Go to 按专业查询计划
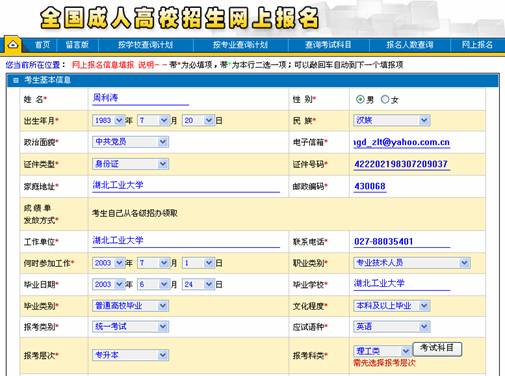The image size is (505, 376). 240,45
